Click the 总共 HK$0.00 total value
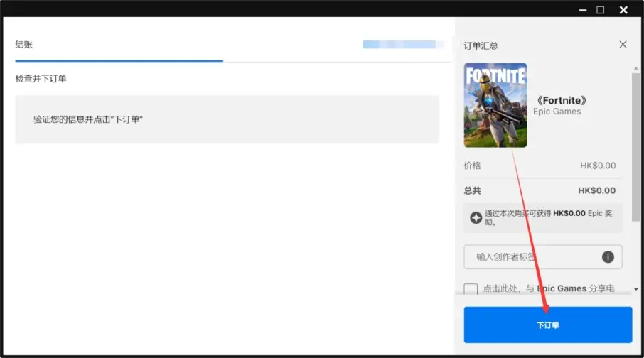The width and height of the screenshot is (644, 358). point(597,190)
